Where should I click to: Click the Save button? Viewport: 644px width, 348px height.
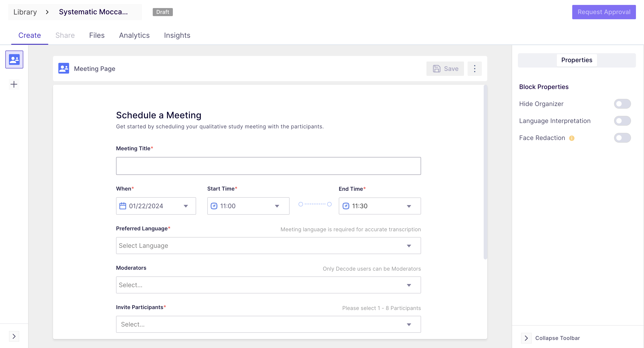[445, 69]
